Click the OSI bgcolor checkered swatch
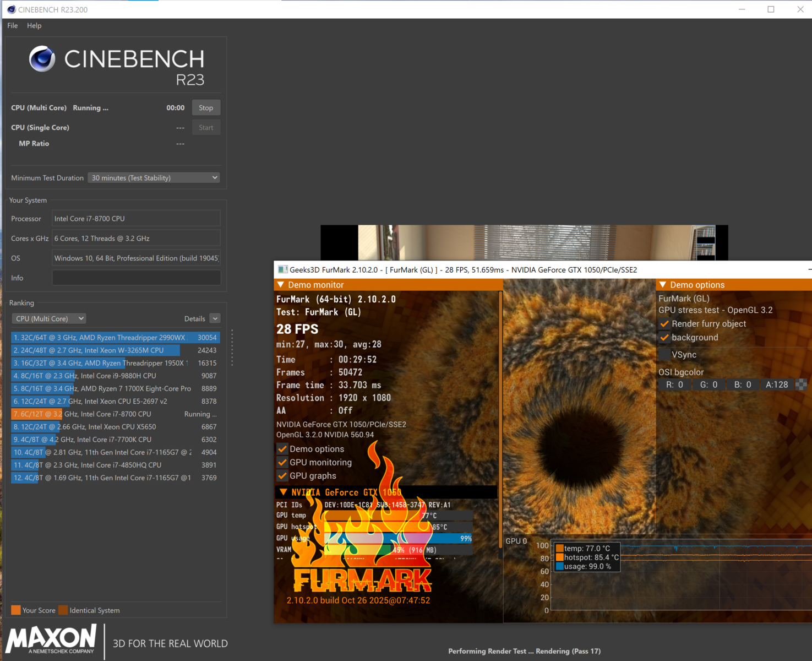Screen dimensions: 812x661 [801, 384]
